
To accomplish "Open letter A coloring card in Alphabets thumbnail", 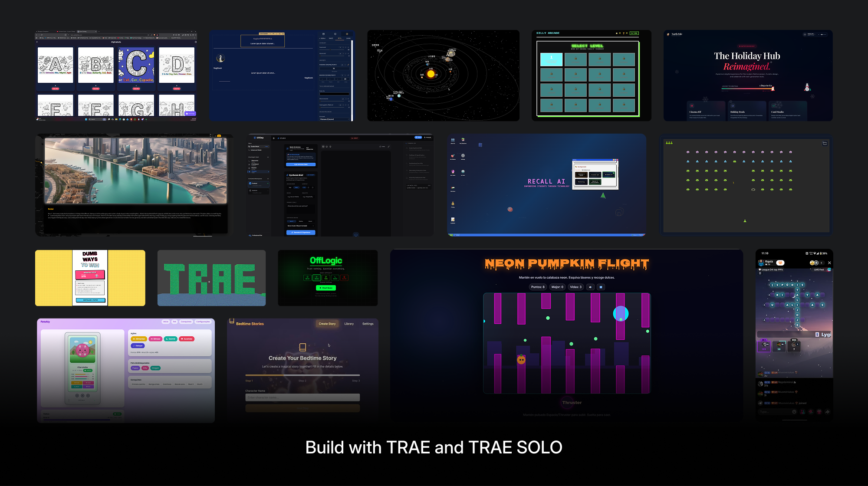I will (x=56, y=65).
